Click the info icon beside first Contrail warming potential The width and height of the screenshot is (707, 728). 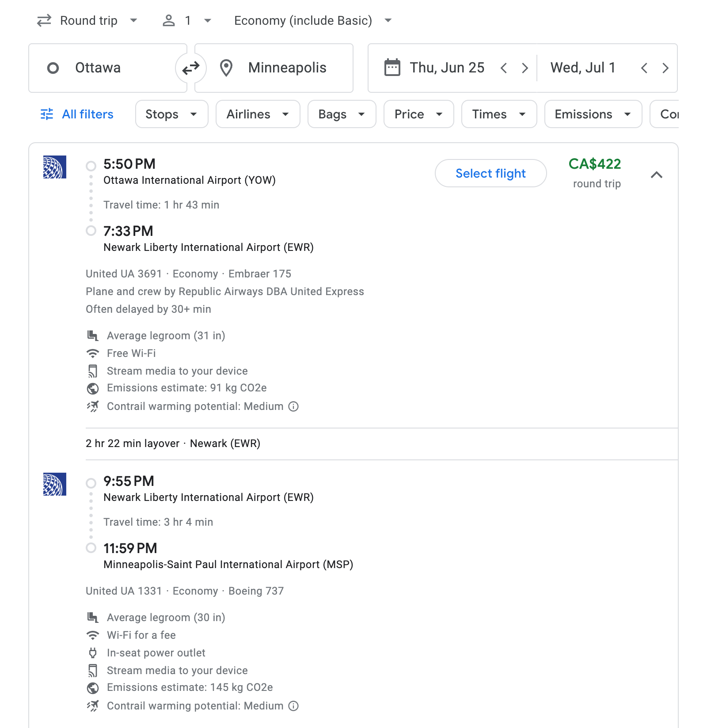[x=293, y=406]
